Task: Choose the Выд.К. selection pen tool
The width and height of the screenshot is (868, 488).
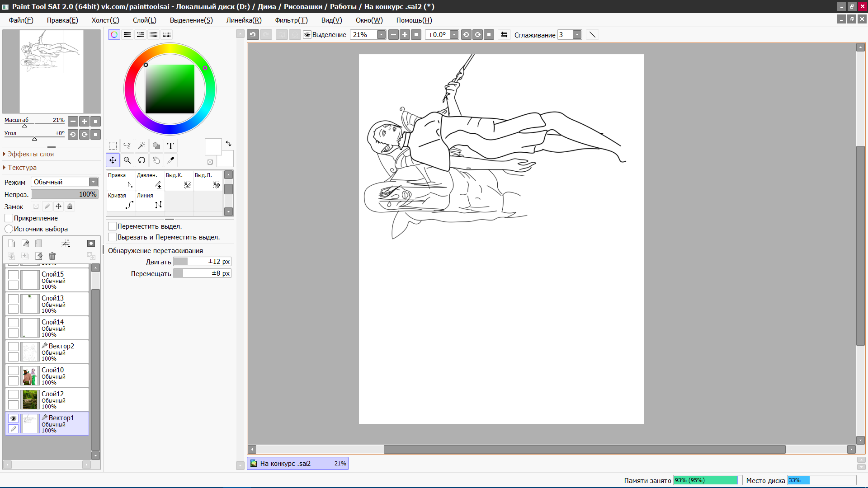Action: [x=179, y=180]
